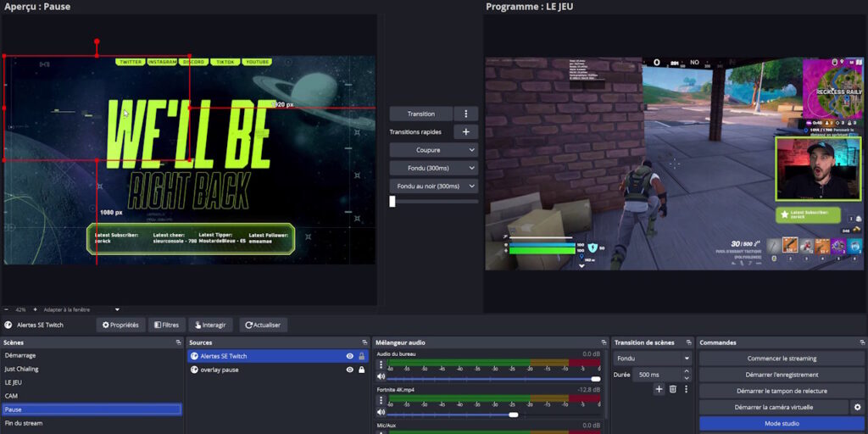Select the Démarrage scene
Screen dimensions: 868x434
pyautogui.click(x=92, y=355)
